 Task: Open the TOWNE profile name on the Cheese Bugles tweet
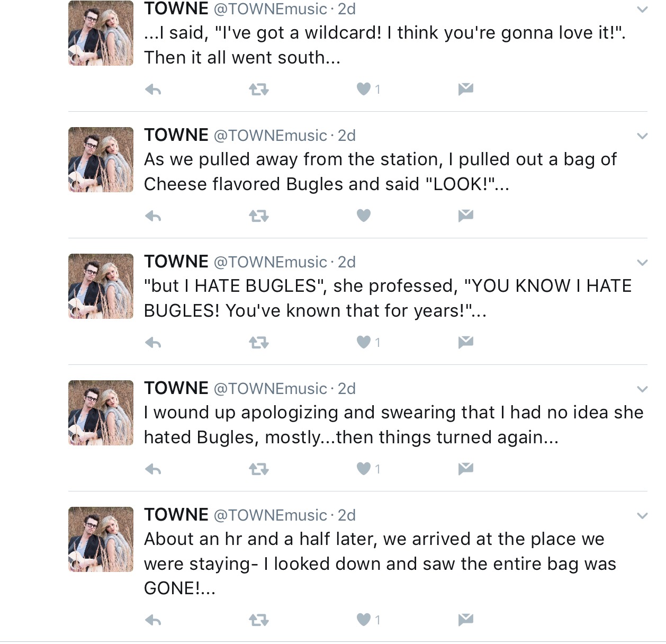pos(176,135)
